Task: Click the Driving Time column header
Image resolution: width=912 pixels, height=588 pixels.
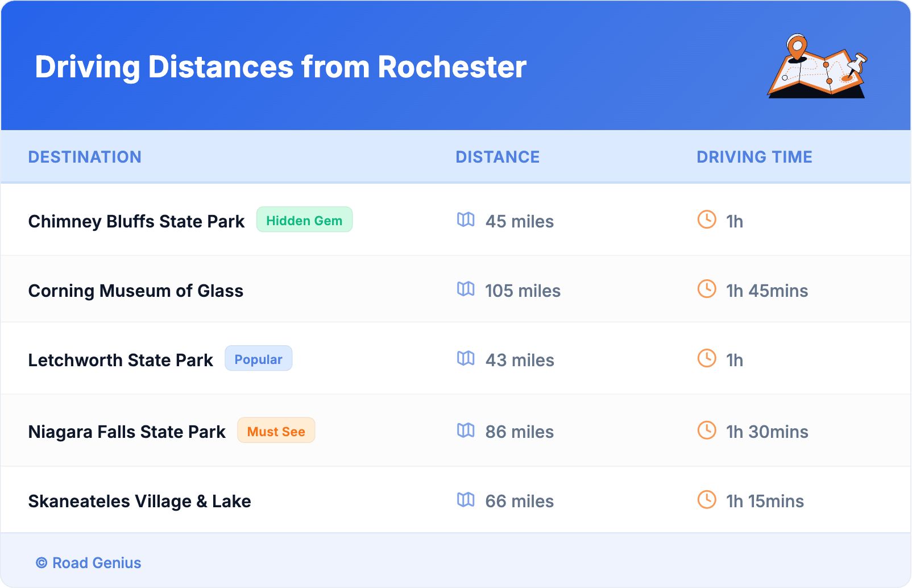Action: pos(754,157)
